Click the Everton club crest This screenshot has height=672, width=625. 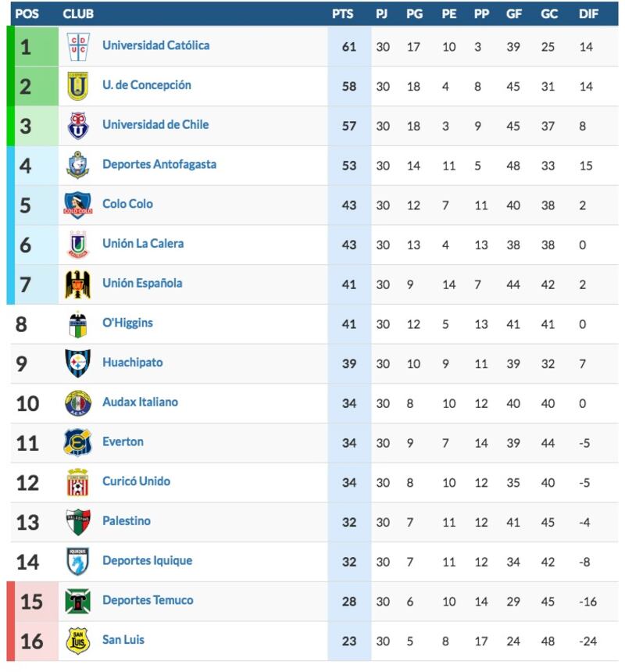[x=78, y=443]
